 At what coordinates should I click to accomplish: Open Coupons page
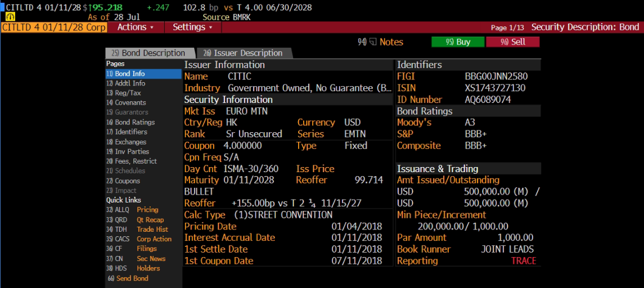(123, 181)
